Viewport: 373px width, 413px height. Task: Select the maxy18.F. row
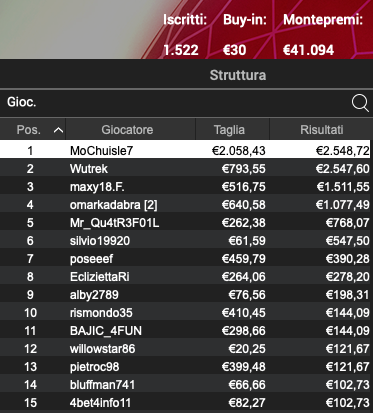click(186, 186)
